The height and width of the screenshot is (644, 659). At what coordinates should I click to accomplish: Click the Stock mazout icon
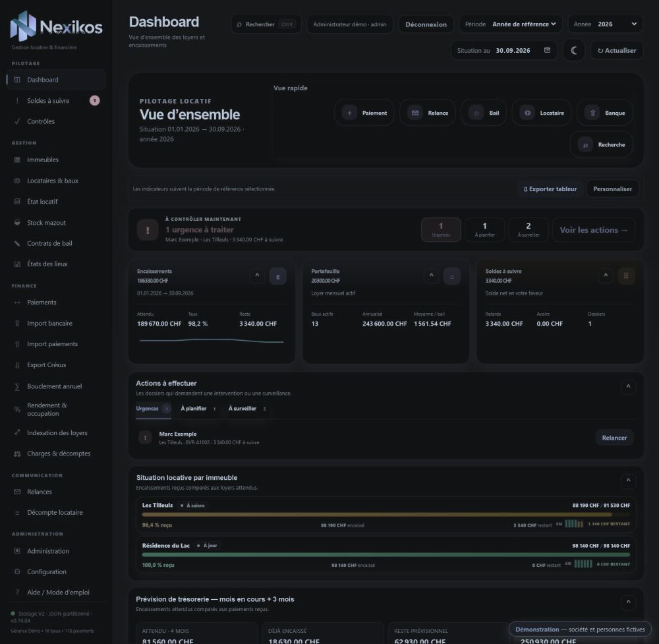[17, 222]
